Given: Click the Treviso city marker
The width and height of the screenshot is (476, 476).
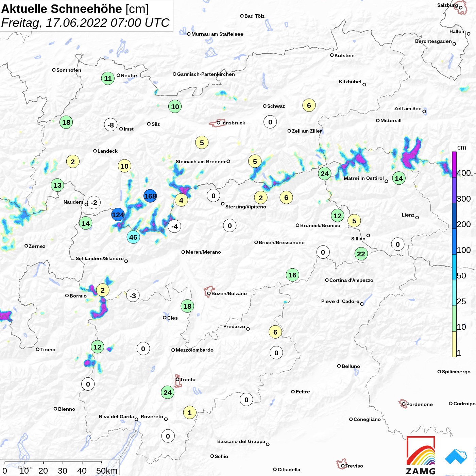Looking at the screenshot, I should pos(343,466).
